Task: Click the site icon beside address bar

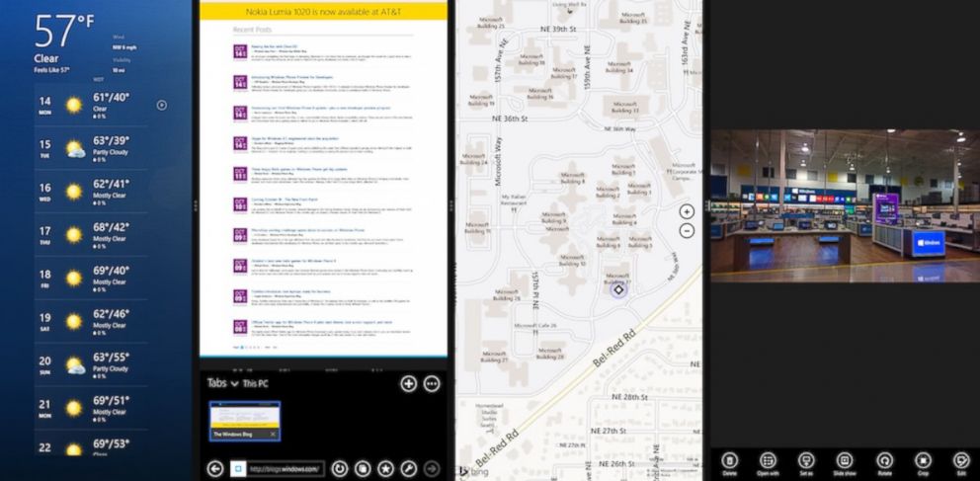Action: pos(238,468)
